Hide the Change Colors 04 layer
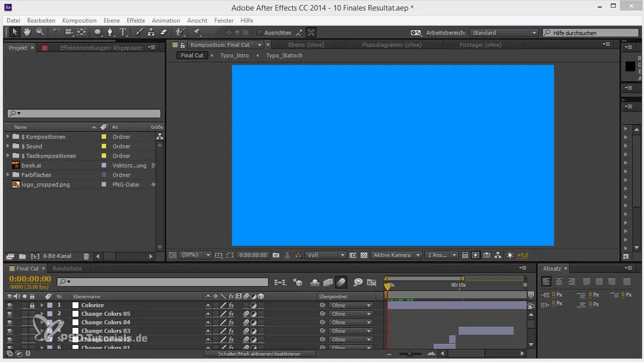Image resolution: width=644 pixels, height=362 pixels. pyautogui.click(x=9, y=322)
